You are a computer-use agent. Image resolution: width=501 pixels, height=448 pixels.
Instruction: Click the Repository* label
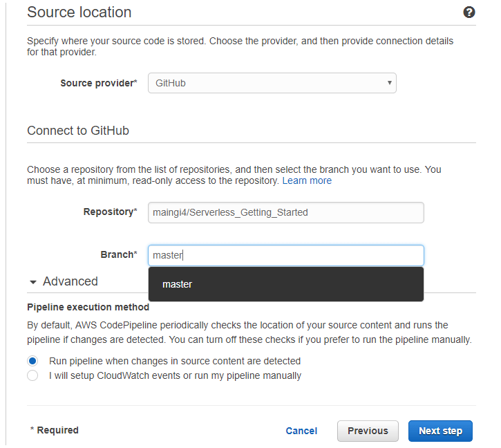(111, 212)
